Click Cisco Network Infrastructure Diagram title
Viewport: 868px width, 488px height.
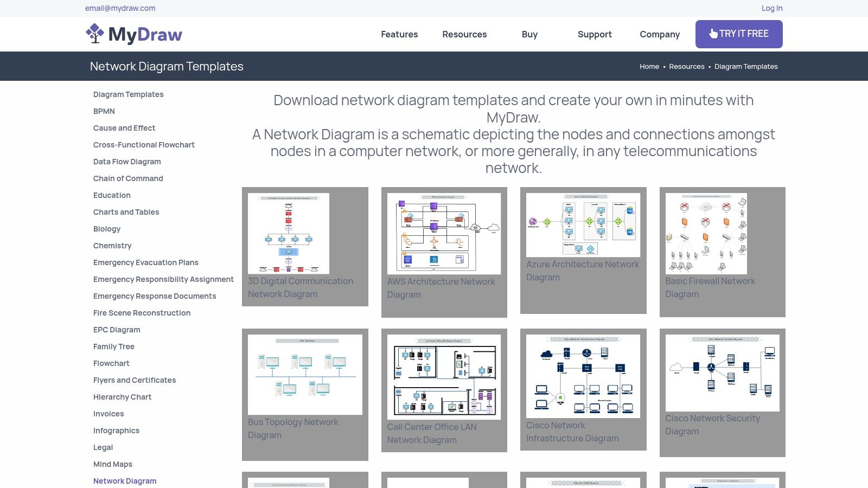pos(572,432)
